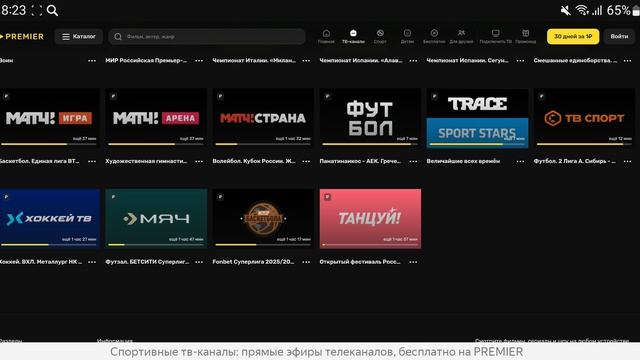Open the Спорт nav icon

pos(380,36)
